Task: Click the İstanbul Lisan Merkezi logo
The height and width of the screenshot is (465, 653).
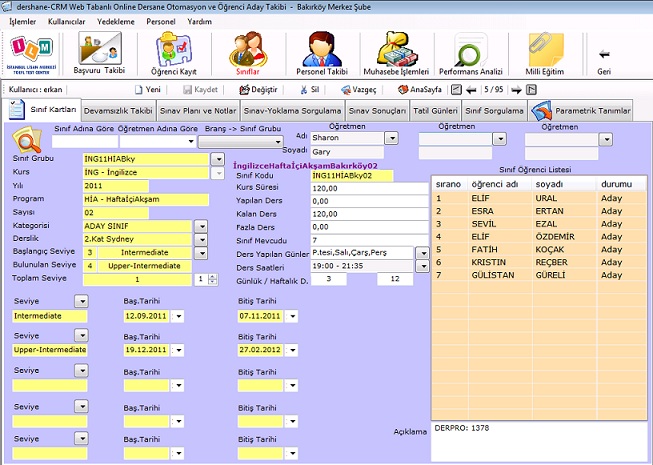Action: pyautogui.click(x=31, y=54)
